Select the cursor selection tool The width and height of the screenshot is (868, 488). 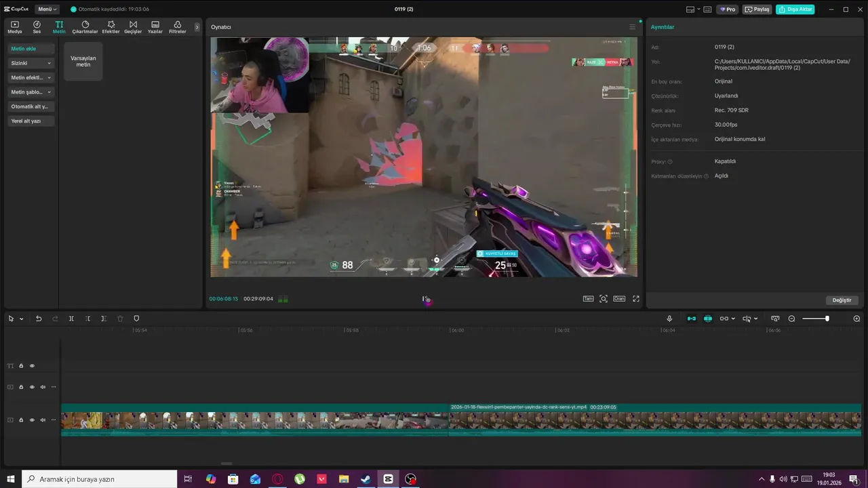[x=12, y=319]
